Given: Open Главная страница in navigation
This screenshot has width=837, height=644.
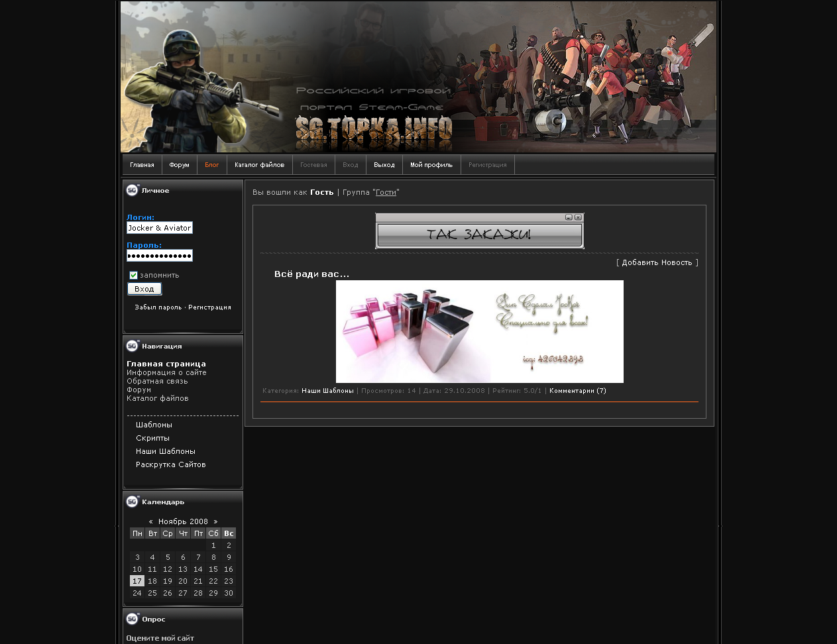Looking at the screenshot, I should click(x=166, y=364).
